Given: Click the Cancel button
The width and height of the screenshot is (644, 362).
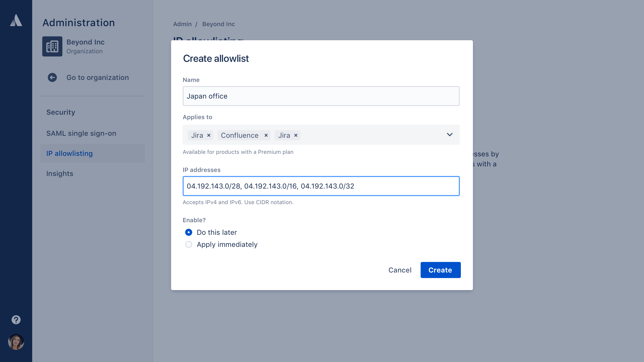Looking at the screenshot, I should tap(400, 270).
